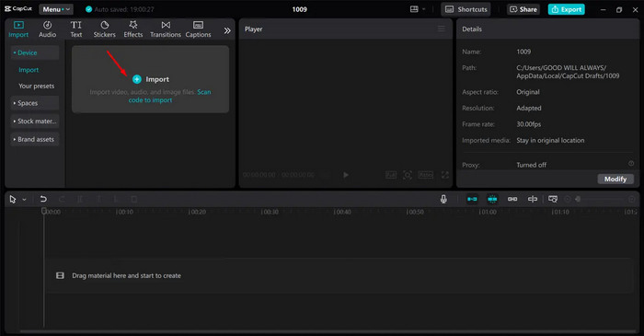
Task: Expand the Spaces section
Action: point(35,103)
